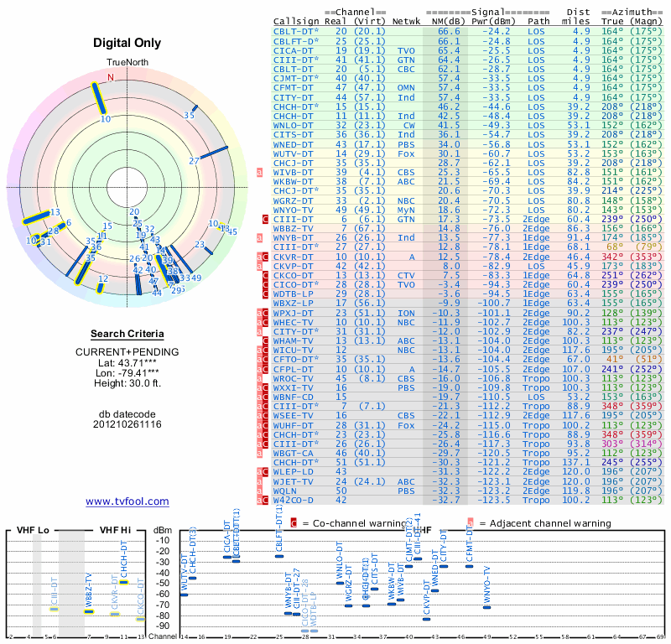
Task: Click the 'Lat: 43.71***' text
Action: [x=127, y=363]
